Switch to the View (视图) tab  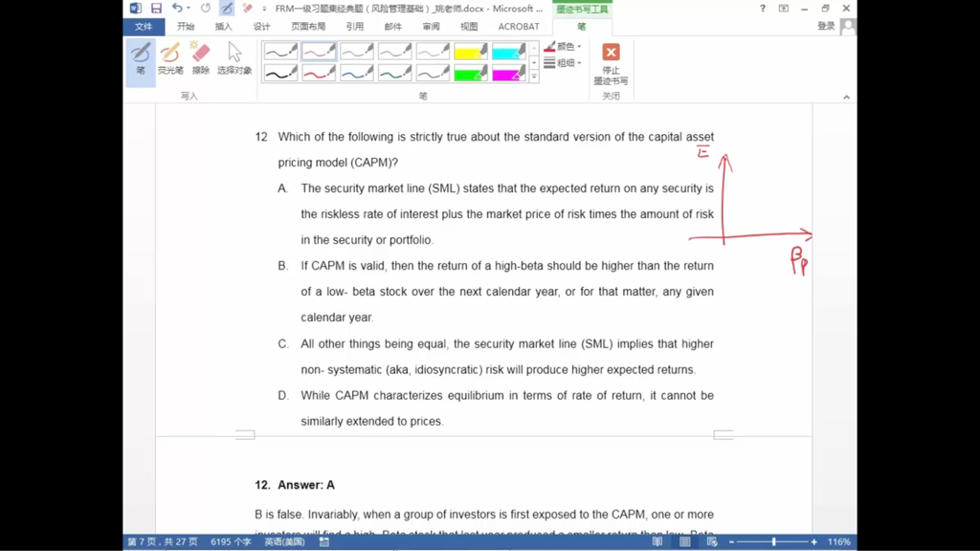click(469, 26)
